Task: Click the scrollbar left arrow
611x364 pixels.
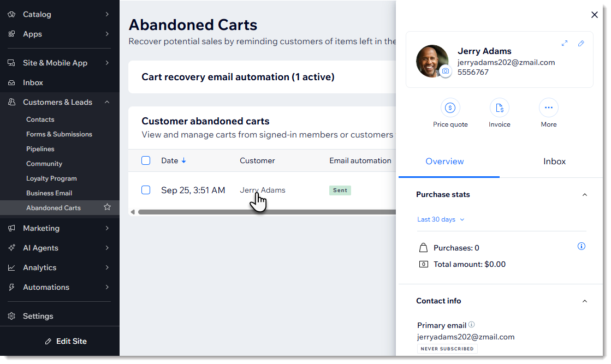Action: [133, 212]
